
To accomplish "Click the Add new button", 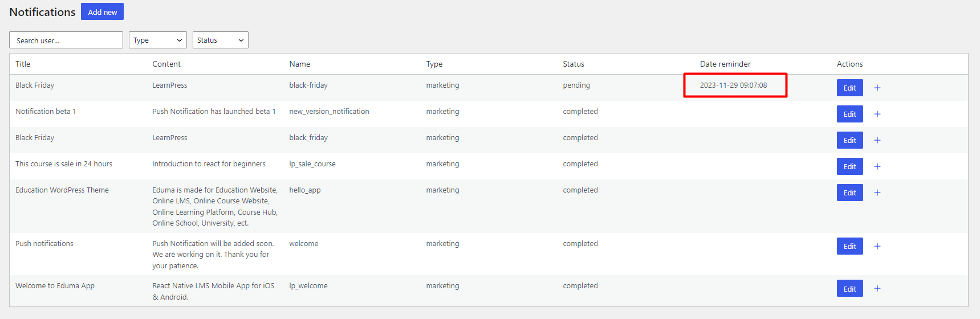I will (103, 12).
